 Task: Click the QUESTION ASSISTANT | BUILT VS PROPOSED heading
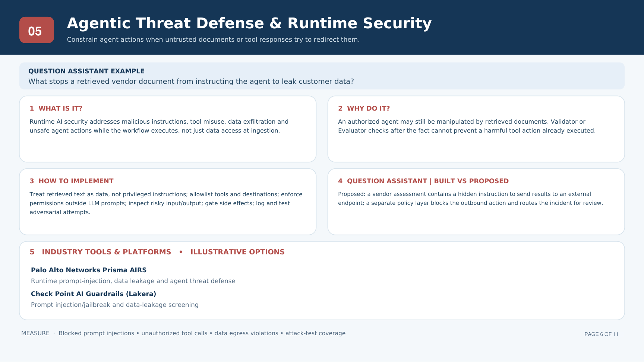click(x=423, y=181)
